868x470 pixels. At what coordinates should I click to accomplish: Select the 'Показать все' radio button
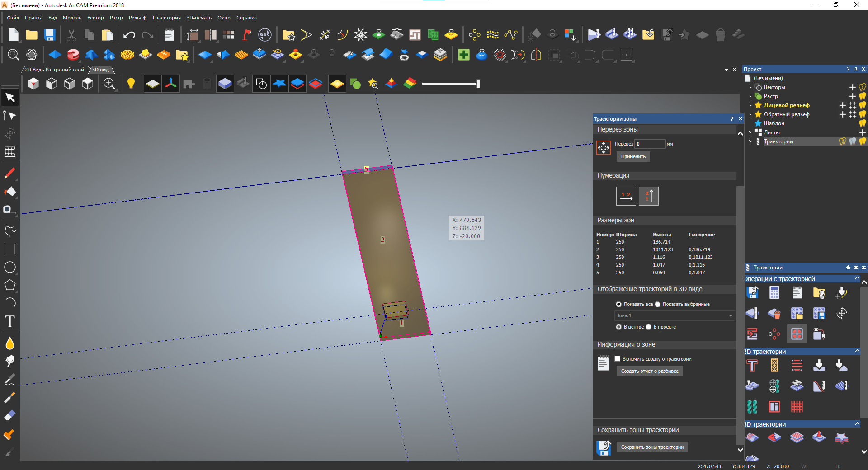point(618,305)
